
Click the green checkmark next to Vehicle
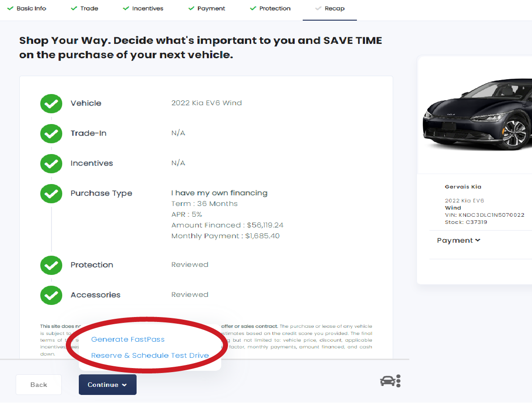51,103
